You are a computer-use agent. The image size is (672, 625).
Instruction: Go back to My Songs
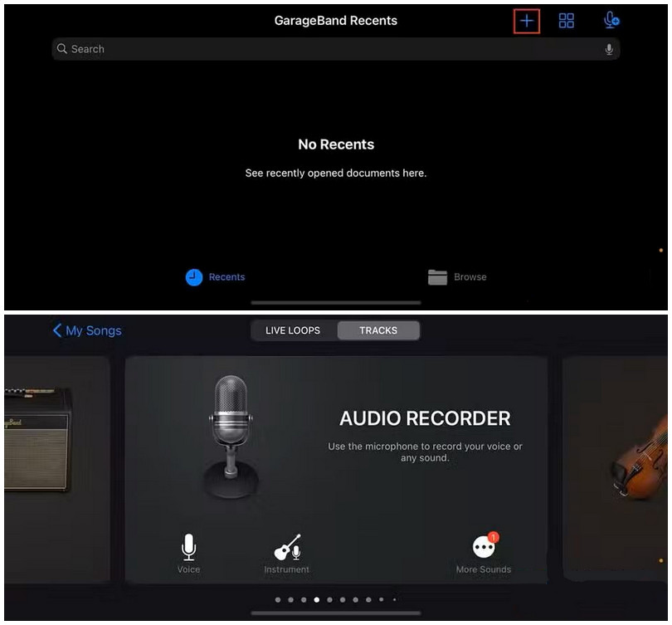click(87, 330)
